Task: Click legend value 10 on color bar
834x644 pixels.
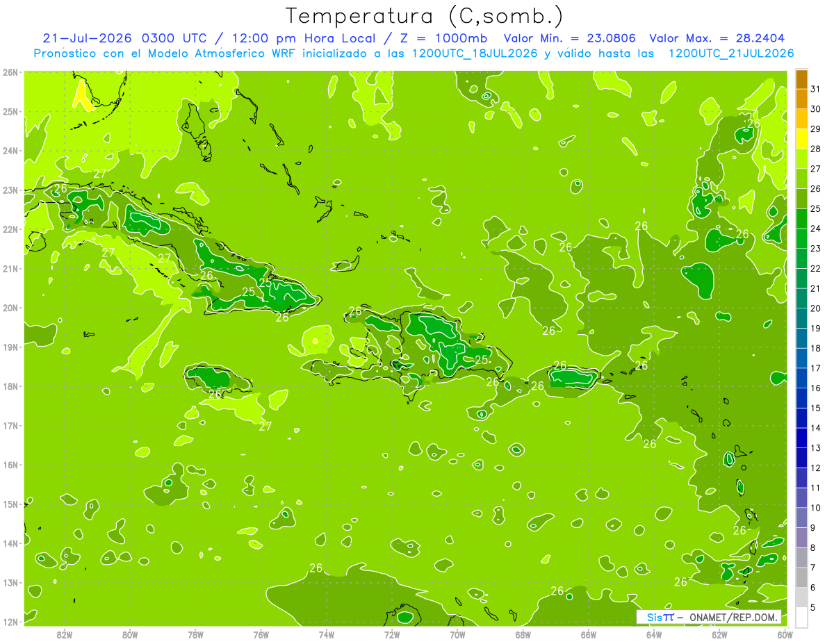Action: point(816,507)
